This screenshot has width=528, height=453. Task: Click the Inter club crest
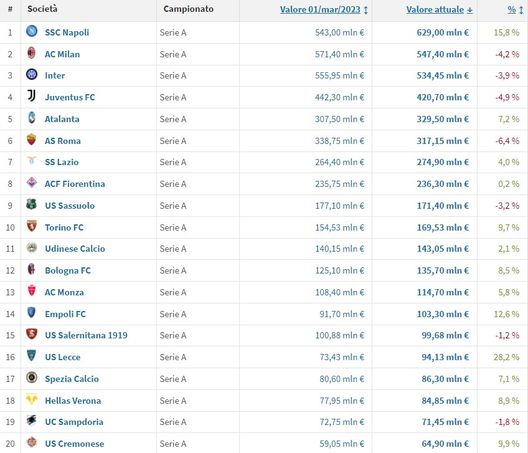point(32,74)
